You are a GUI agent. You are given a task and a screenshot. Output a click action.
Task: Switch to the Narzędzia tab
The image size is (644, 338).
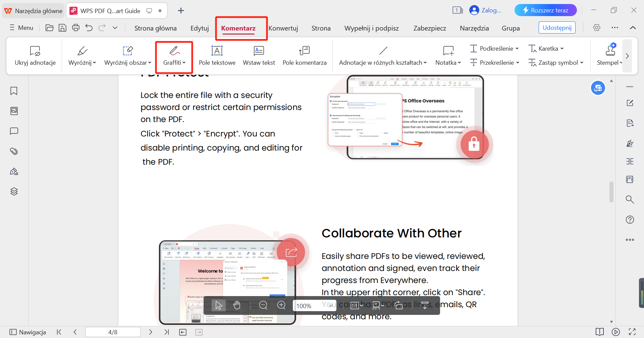click(x=474, y=28)
